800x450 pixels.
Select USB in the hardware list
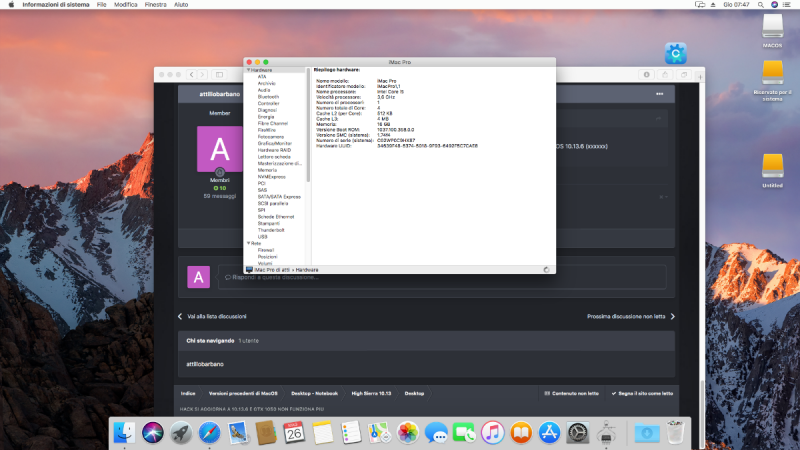click(x=262, y=237)
